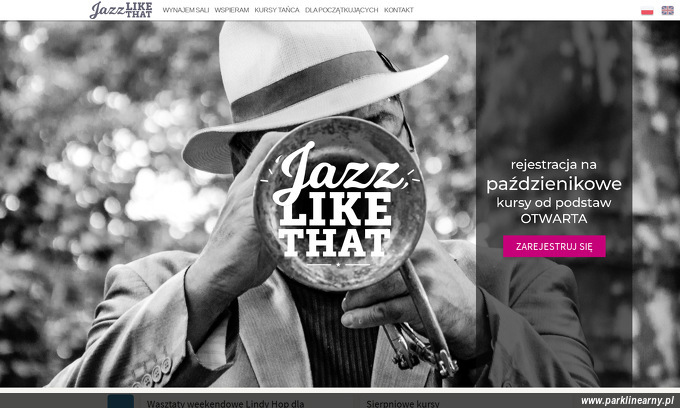Click 'kursy od podstaw' promo line
The image size is (680, 408).
pos(554,203)
